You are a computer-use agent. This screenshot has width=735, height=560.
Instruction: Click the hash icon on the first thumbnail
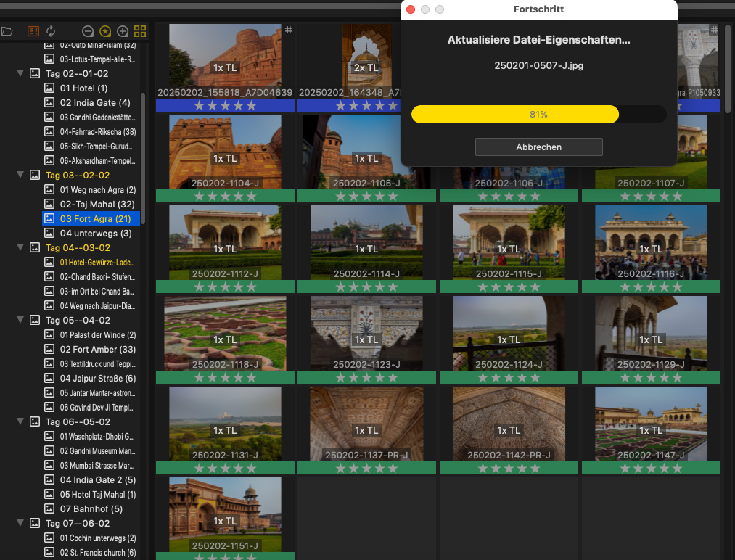click(288, 30)
